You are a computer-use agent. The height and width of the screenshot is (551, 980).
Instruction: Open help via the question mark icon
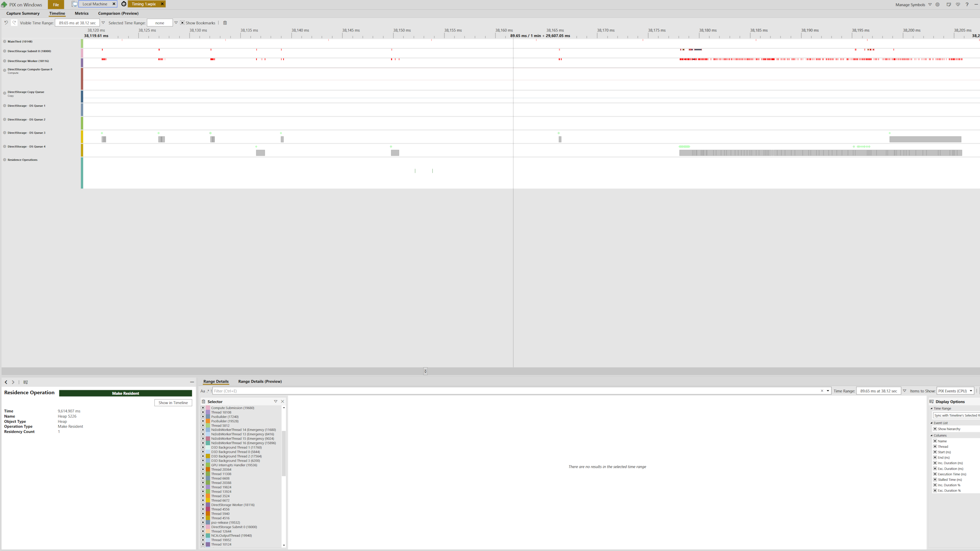967,5
